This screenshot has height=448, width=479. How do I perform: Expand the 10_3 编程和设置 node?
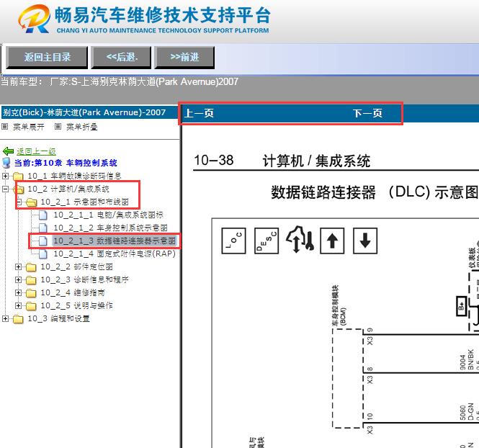(5, 319)
